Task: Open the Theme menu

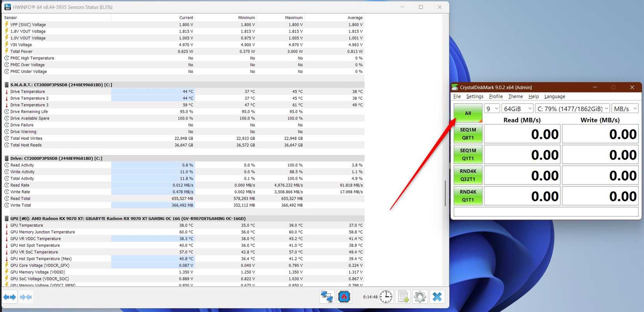Action: [515, 96]
